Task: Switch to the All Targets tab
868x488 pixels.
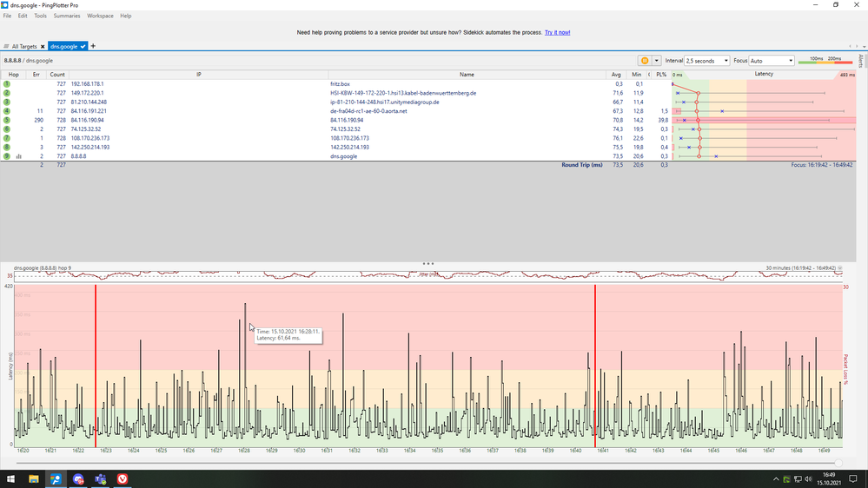Action: click(23, 46)
